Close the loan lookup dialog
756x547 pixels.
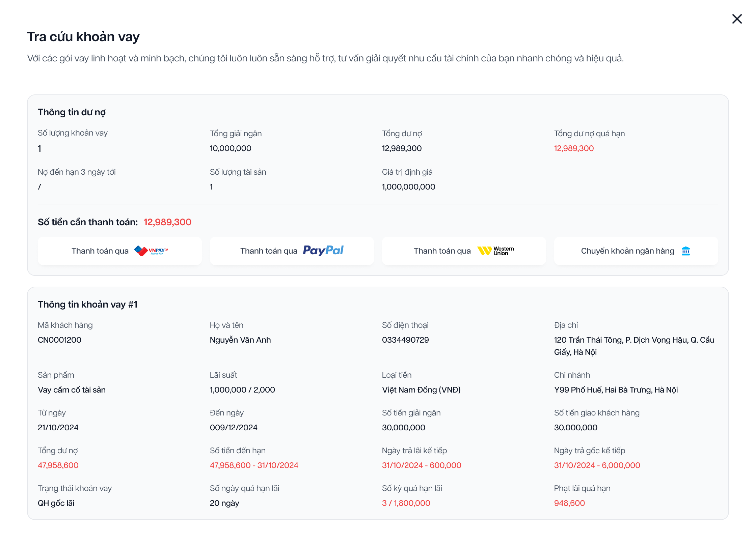[737, 19]
